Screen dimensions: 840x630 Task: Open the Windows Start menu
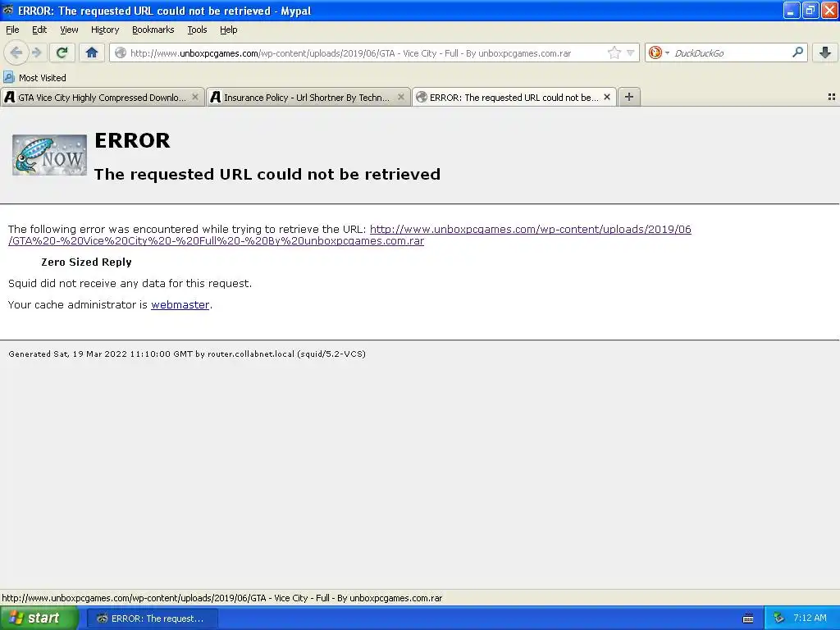pyautogui.click(x=39, y=619)
